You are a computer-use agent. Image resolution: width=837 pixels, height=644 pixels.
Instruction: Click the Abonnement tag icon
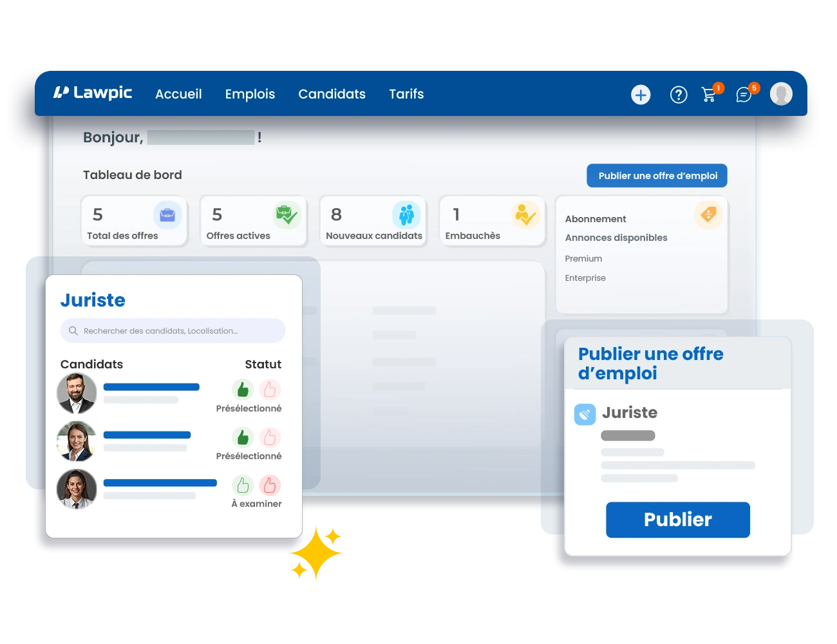[x=708, y=214]
